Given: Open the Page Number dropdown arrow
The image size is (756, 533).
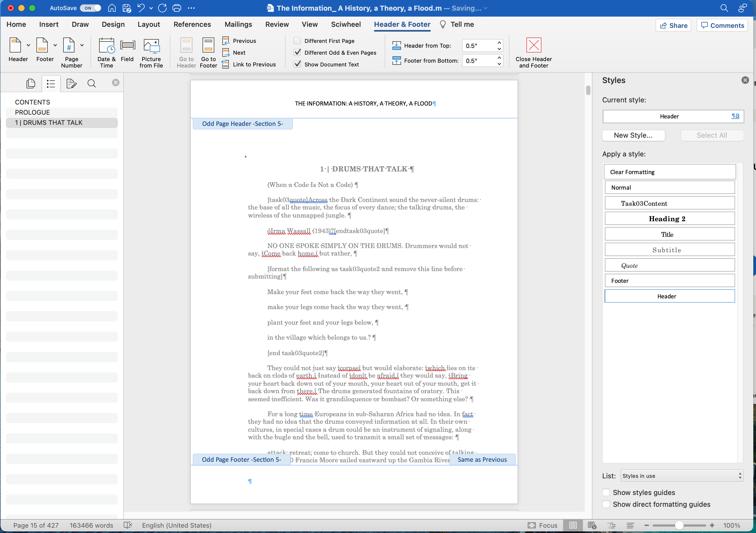Looking at the screenshot, I should (82, 46).
